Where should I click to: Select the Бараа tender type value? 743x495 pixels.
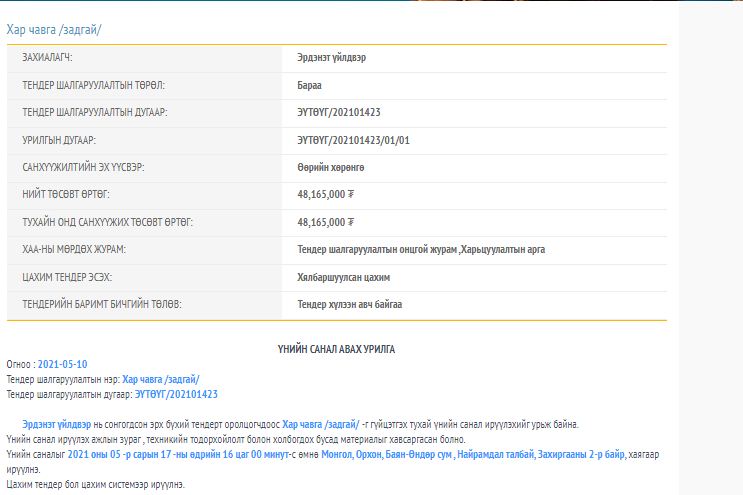click(310, 85)
